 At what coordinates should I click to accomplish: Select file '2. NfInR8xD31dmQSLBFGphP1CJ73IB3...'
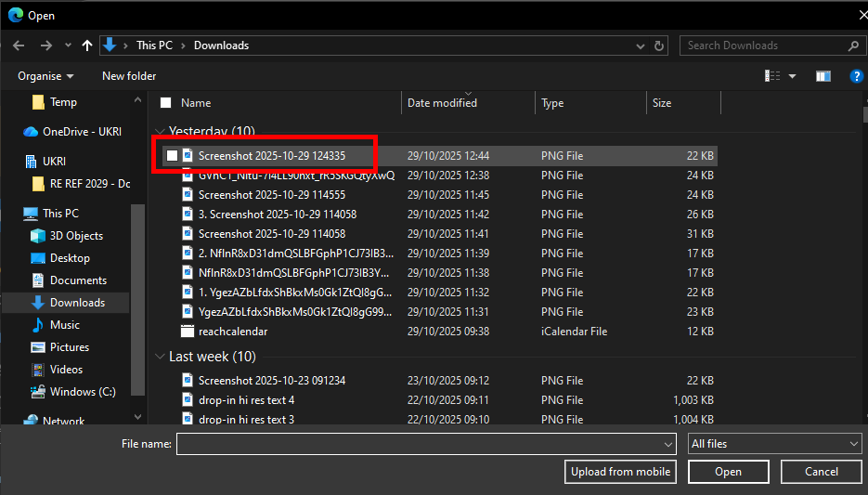click(x=296, y=253)
